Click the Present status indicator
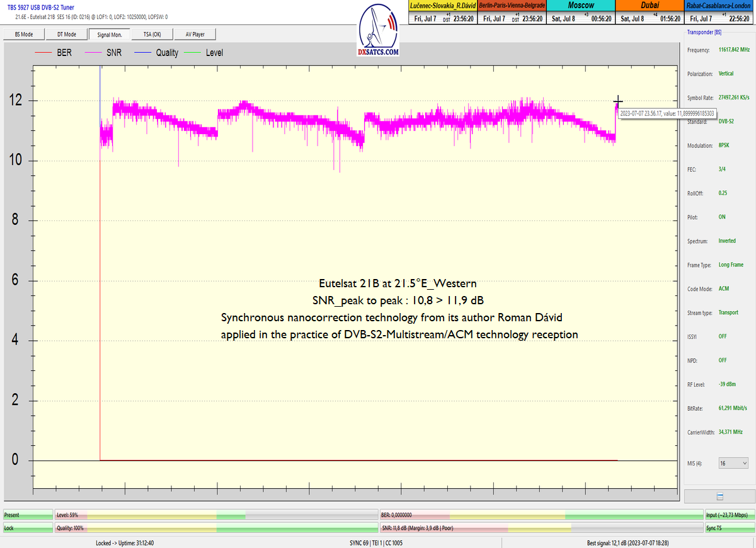The width and height of the screenshot is (756, 548). [28, 515]
